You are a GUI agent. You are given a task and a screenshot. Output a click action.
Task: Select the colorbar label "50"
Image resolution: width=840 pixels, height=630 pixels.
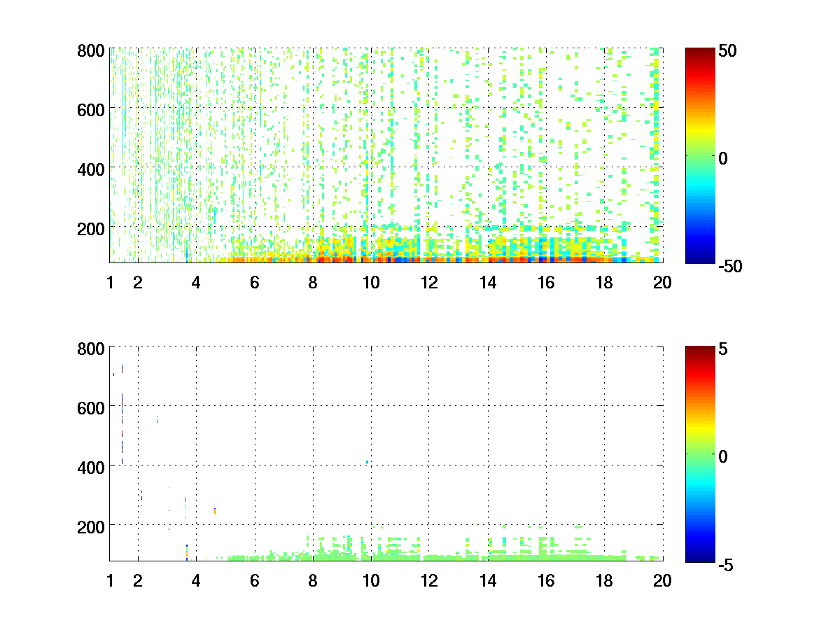tap(727, 50)
